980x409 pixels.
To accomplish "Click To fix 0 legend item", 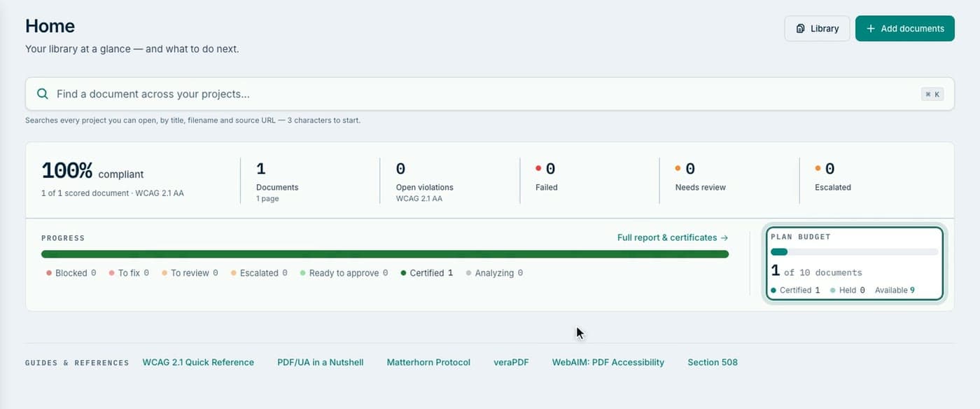I will click(129, 273).
